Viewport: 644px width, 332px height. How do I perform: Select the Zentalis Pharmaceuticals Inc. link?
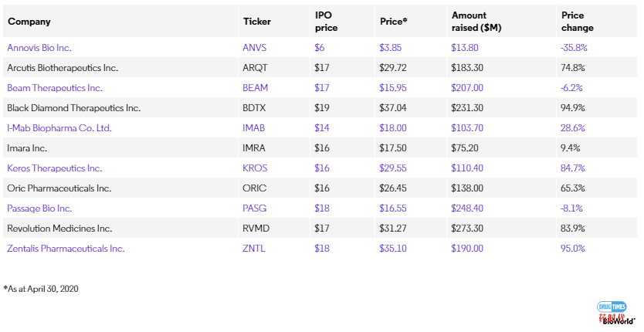tap(66, 249)
